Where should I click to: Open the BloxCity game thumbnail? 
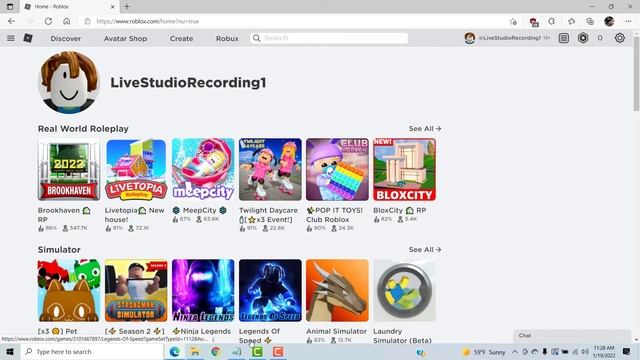pos(404,169)
